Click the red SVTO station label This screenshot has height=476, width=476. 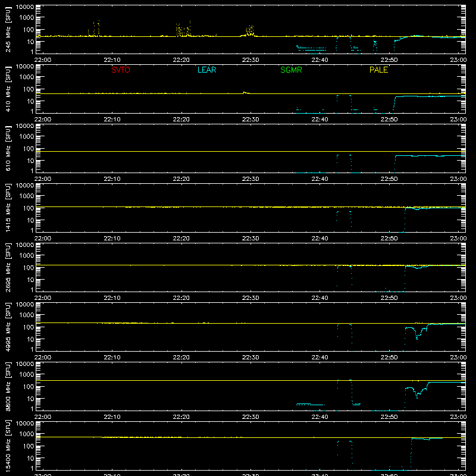pyautogui.click(x=121, y=70)
